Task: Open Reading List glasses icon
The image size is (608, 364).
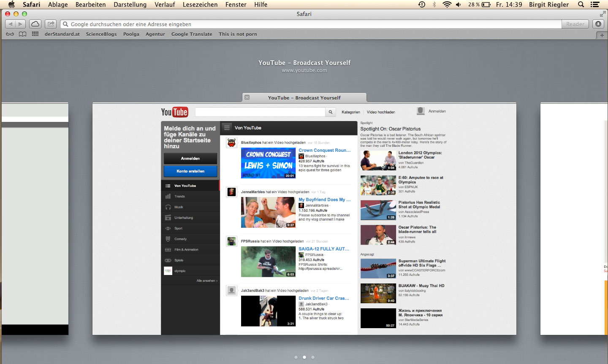Action: 10,34
